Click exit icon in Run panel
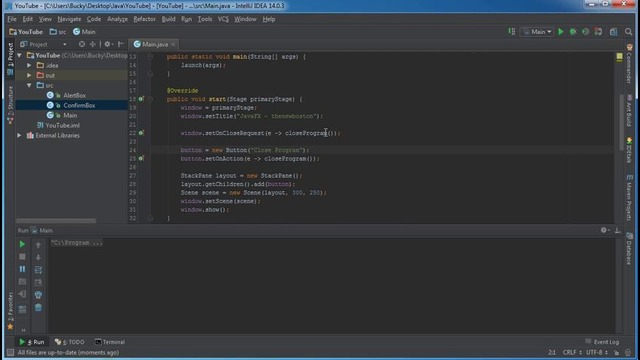Image resolution: width=640 pixels, height=360 pixels. 22,294
